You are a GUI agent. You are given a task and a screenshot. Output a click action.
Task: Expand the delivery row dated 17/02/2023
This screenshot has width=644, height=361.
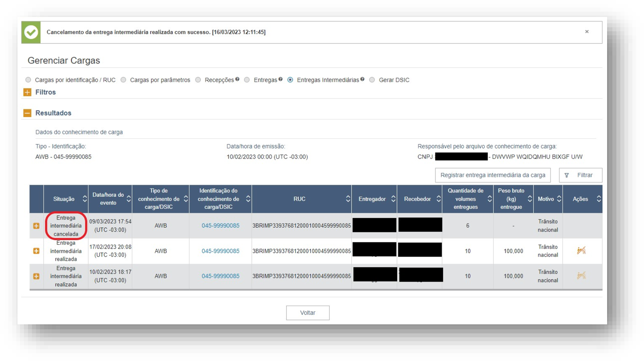click(36, 251)
